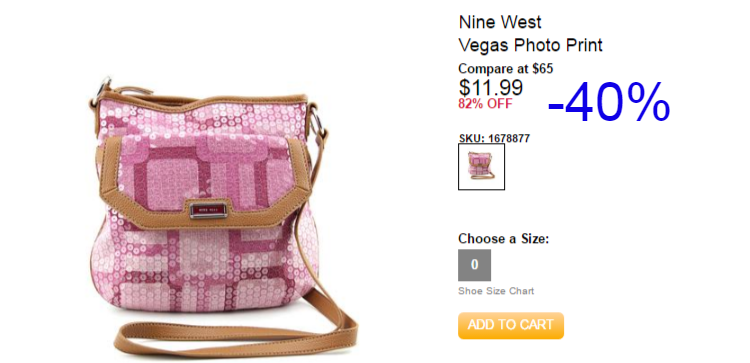Click the $11.99 price text

[491, 87]
